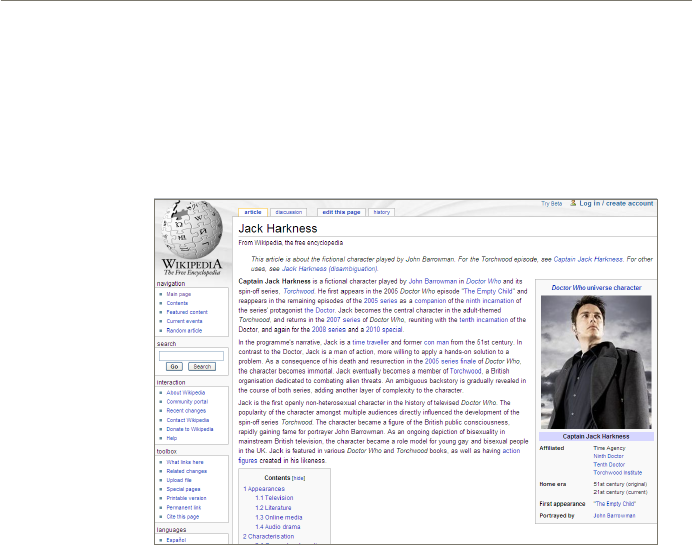Open Current events link
Screen dimensions: 692x545
tap(184, 321)
